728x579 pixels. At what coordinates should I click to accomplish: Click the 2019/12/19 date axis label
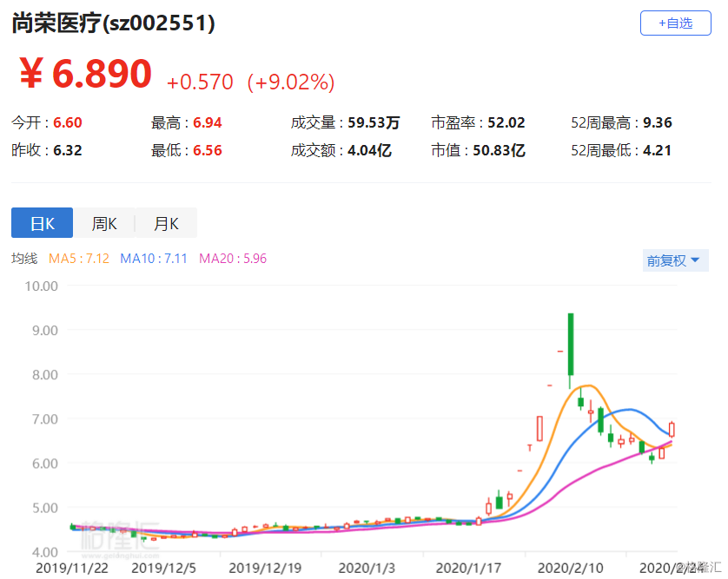(x=265, y=568)
